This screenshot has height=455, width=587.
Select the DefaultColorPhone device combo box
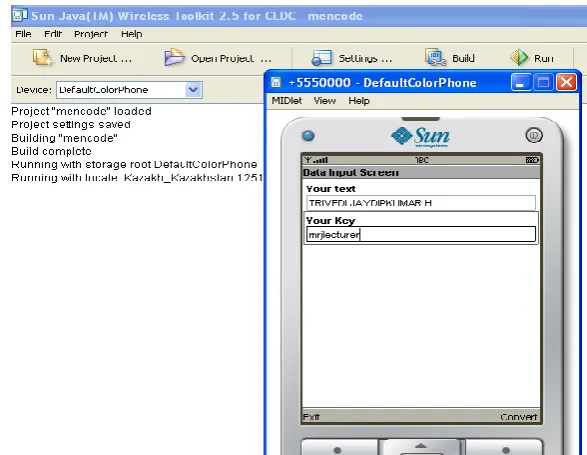[x=129, y=90]
